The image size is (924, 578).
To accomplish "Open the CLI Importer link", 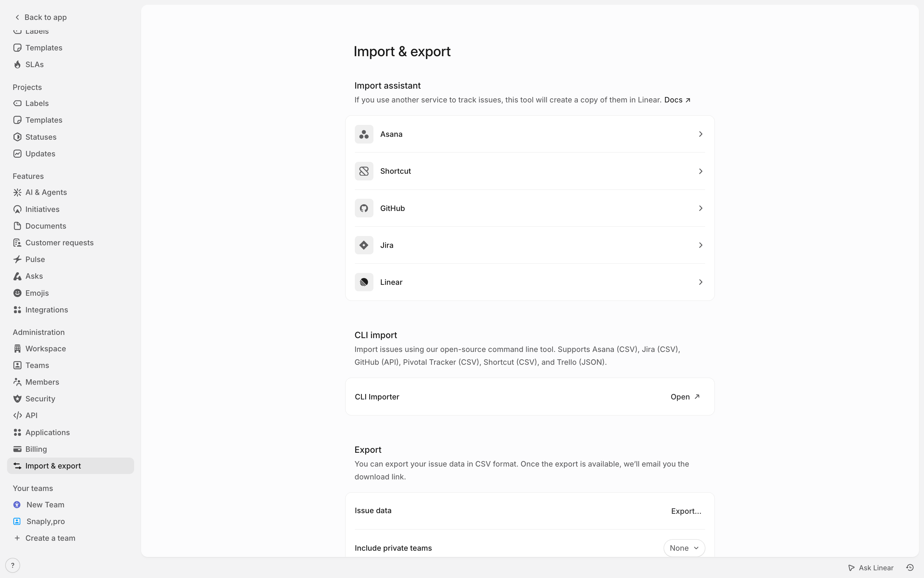I will (x=685, y=397).
